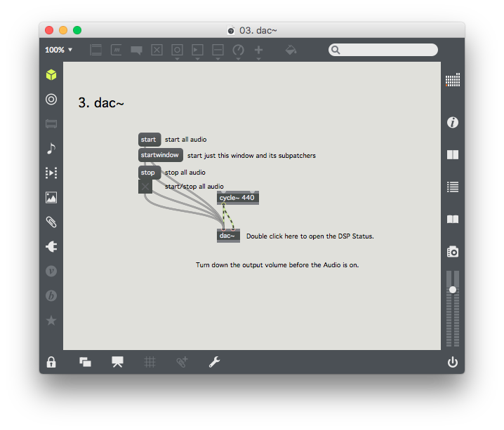
Task: Open the Max for Live target icon
Action: point(51,99)
